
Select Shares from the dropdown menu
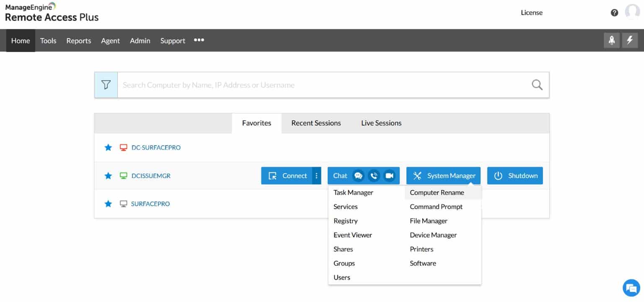pos(343,249)
